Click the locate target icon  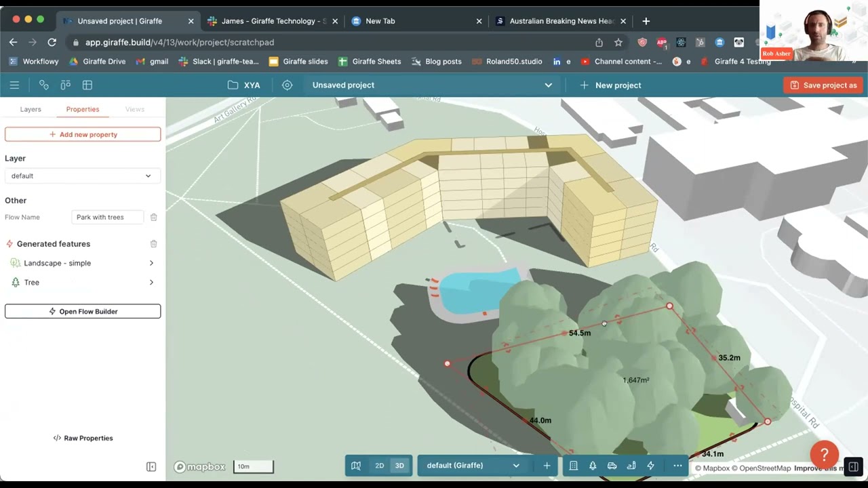(288, 85)
